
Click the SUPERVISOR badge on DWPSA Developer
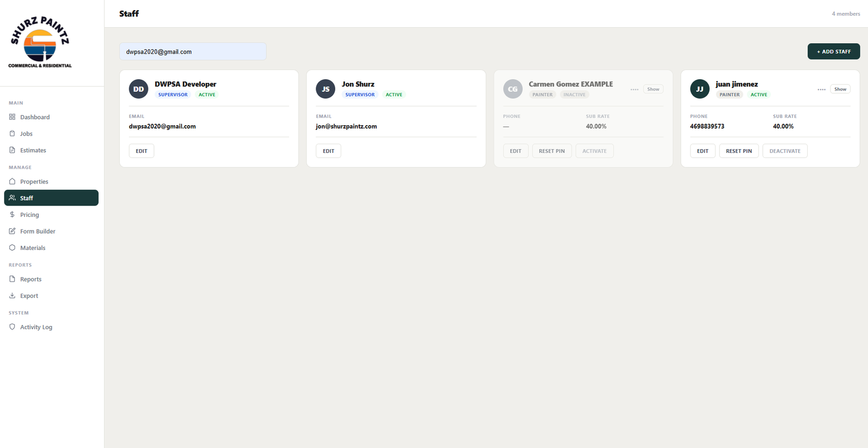click(173, 94)
